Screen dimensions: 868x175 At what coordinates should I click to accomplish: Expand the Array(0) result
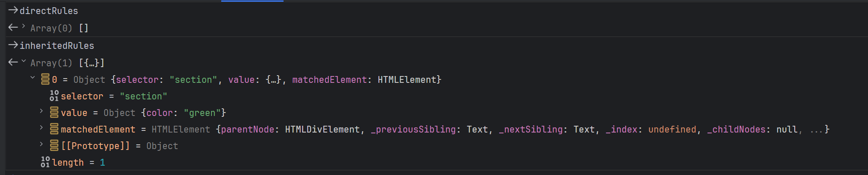pyautogui.click(x=24, y=26)
